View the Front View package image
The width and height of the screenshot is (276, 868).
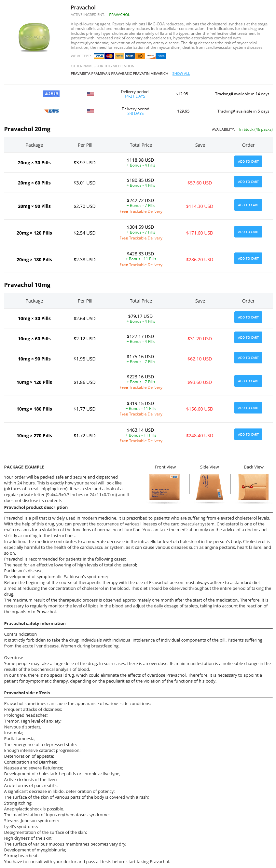(x=164, y=487)
